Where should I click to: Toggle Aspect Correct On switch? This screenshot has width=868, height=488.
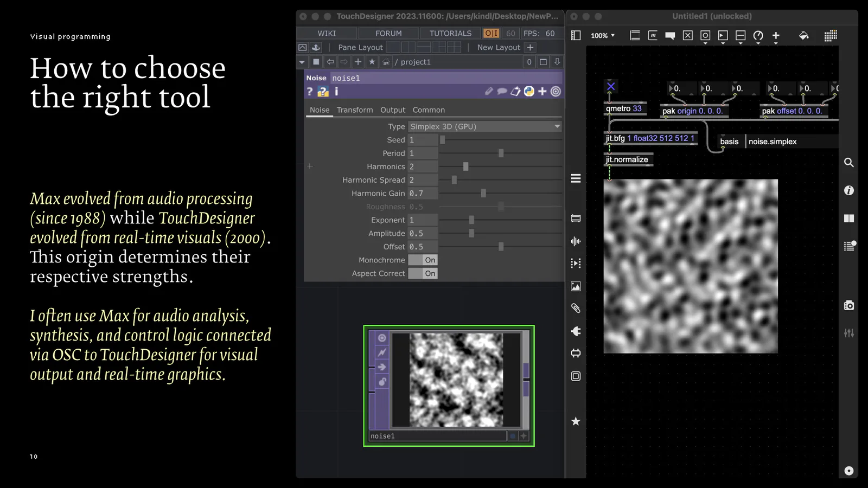pos(423,273)
